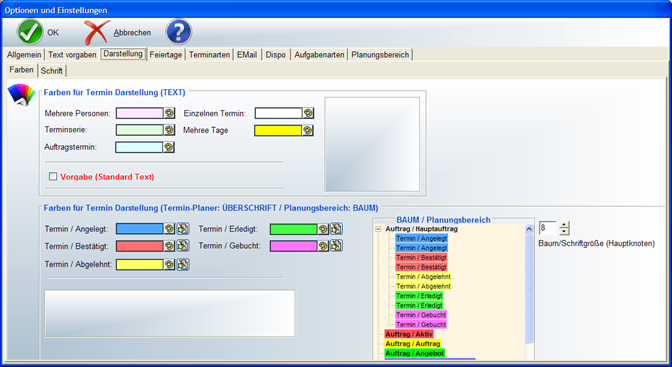The image size is (672, 367).
Task: Click the large text preview box
Action: [372, 144]
